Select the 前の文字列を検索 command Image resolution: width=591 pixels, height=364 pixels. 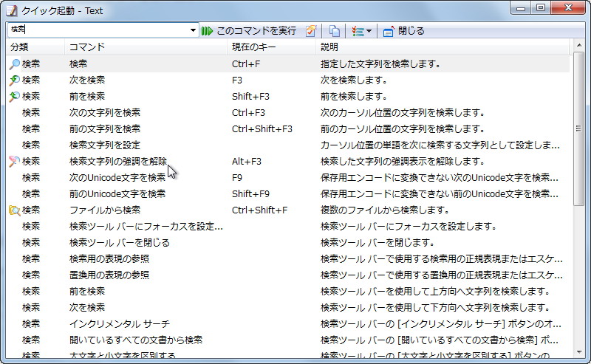(105, 129)
